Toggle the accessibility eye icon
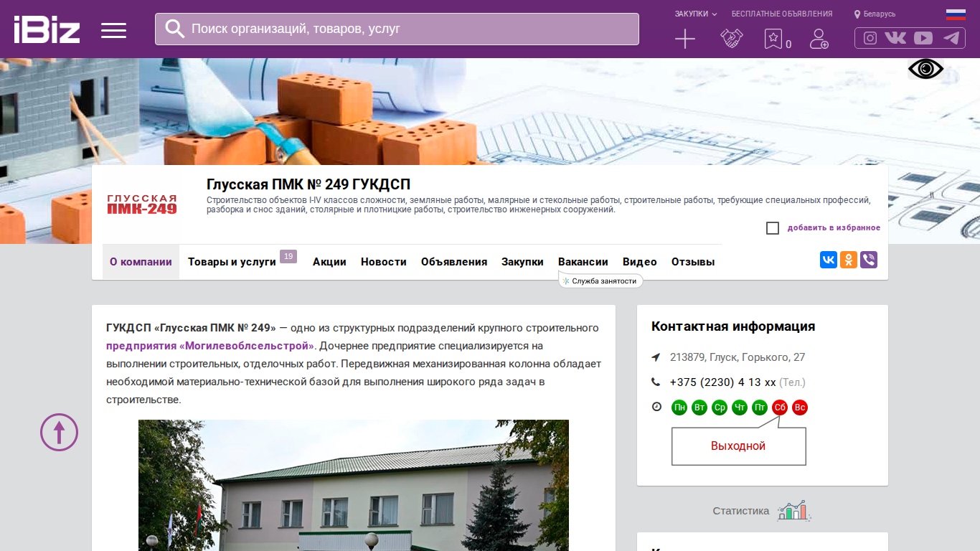This screenshot has height=551, width=980. point(925,69)
